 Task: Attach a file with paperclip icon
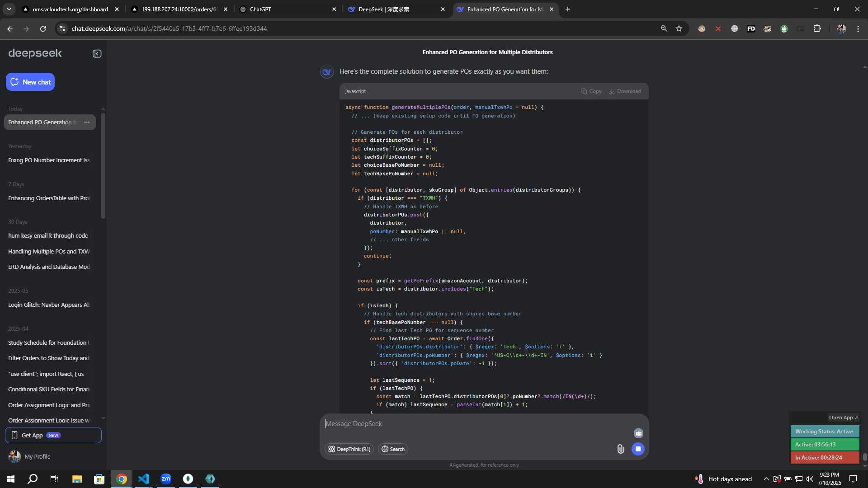point(620,449)
